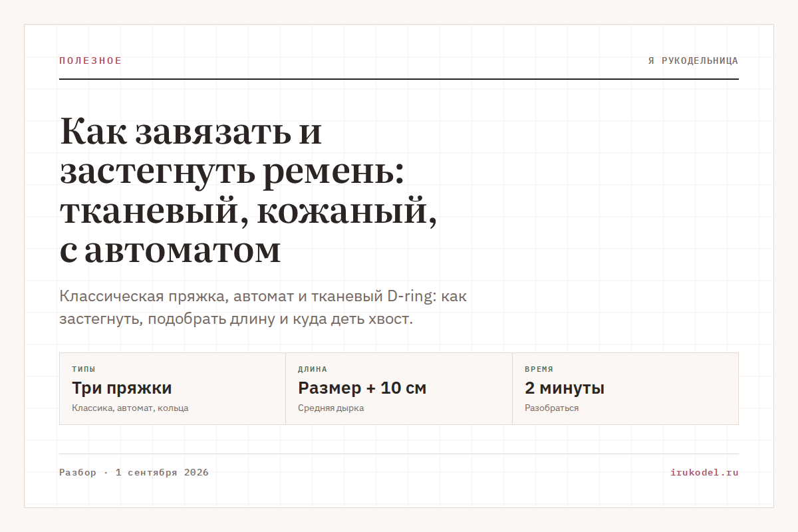Screen dimensions: 798x532
Task: Select the Три пряжки value
Action: click(122, 388)
